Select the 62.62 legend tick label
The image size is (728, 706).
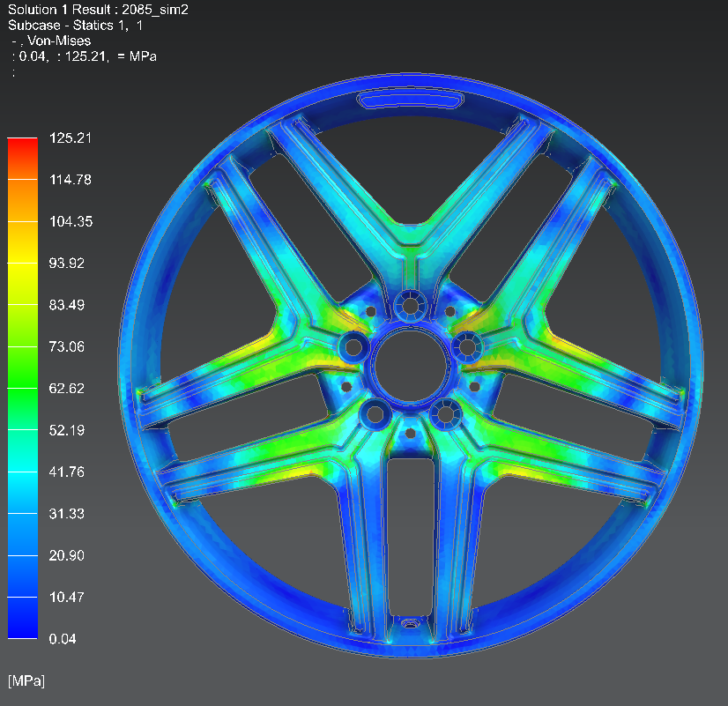click(68, 388)
